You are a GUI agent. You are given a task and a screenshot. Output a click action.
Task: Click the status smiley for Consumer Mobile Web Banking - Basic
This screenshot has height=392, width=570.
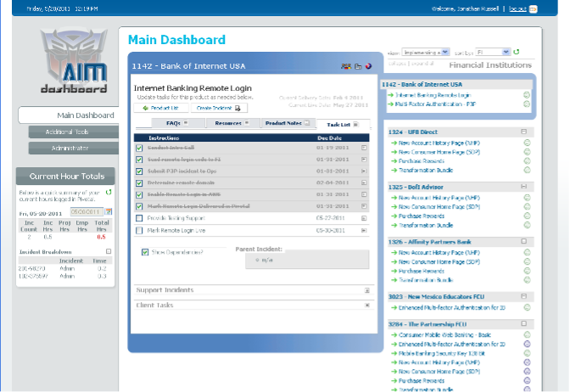tap(527, 334)
